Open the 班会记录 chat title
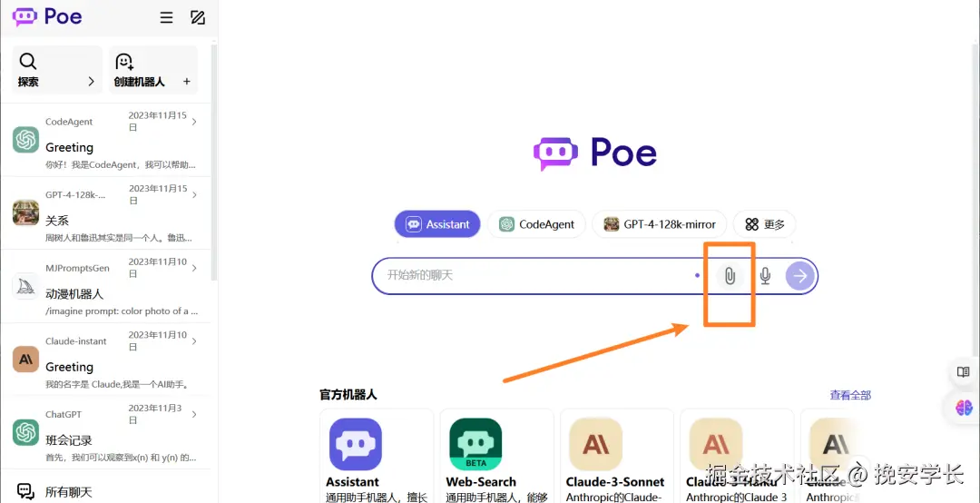This screenshot has height=503, width=980. point(69,440)
